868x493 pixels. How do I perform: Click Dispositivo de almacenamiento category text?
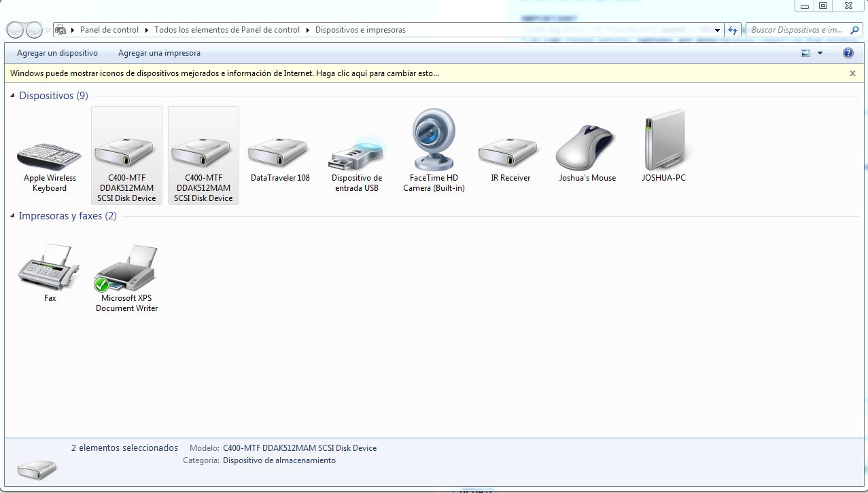(x=279, y=460)
